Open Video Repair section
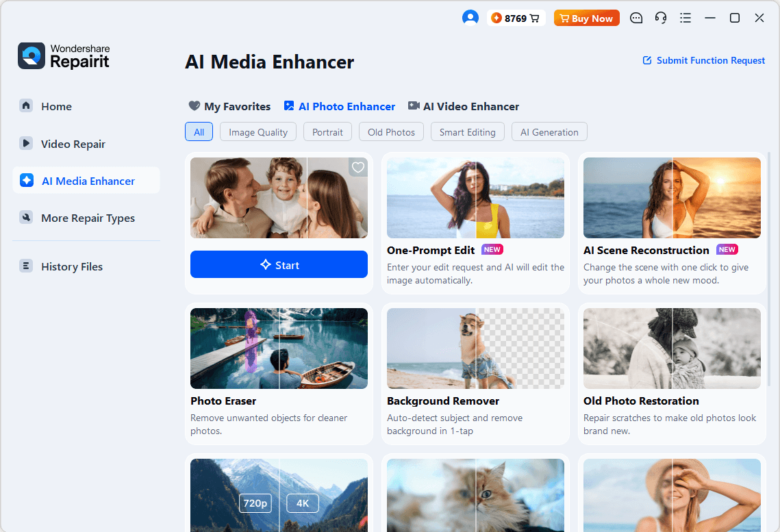 pyautogui.click(x=73, y=144)
